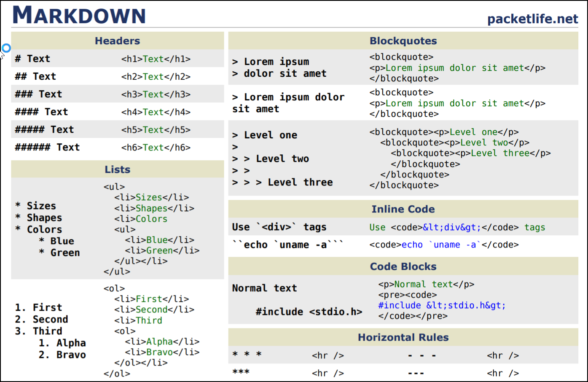Click the '* Green' nested list item
The image size is (588, 382).
pos(59,253)
